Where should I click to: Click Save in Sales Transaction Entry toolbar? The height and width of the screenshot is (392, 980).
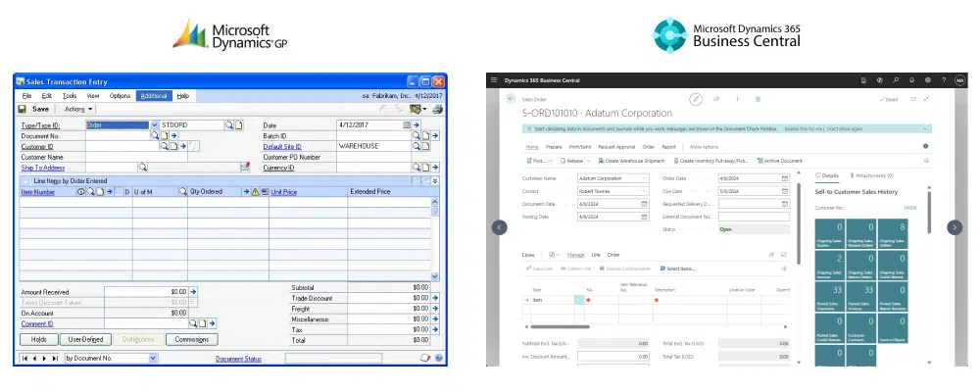coord(33,109)
